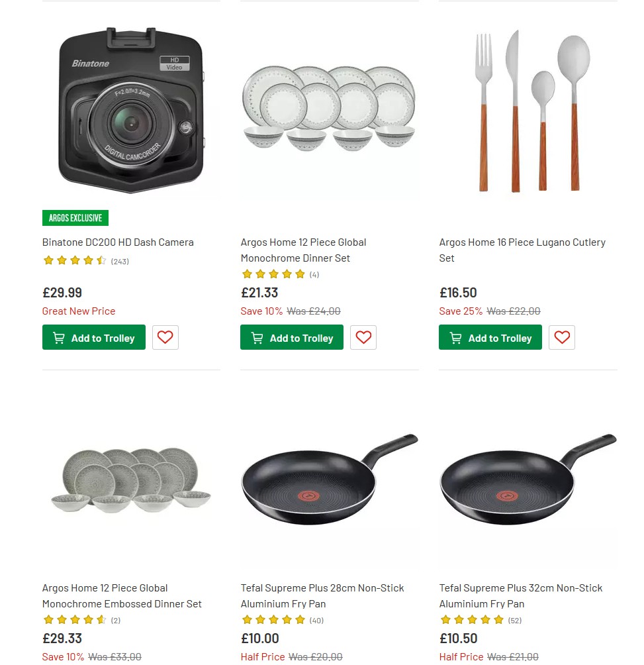This screenshot has height=665, width=644.
Task: Add Binatone DC200 Dash Camera to Trolley
Action: tap(93, 337)
